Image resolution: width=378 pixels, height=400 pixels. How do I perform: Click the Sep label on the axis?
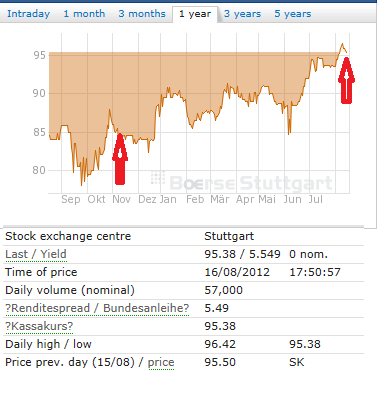(x=71, y=199)
